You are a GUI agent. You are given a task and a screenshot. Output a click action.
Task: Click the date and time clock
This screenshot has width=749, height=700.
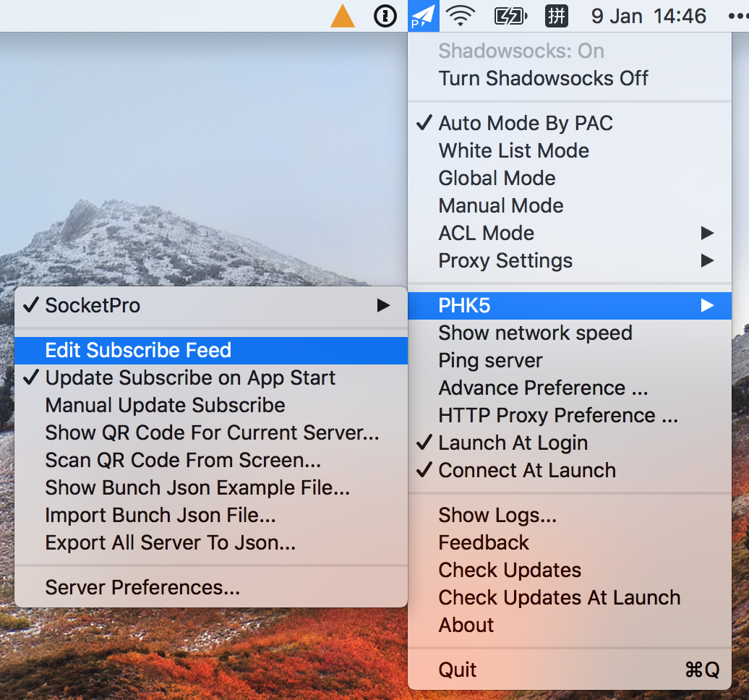point(649,16)
